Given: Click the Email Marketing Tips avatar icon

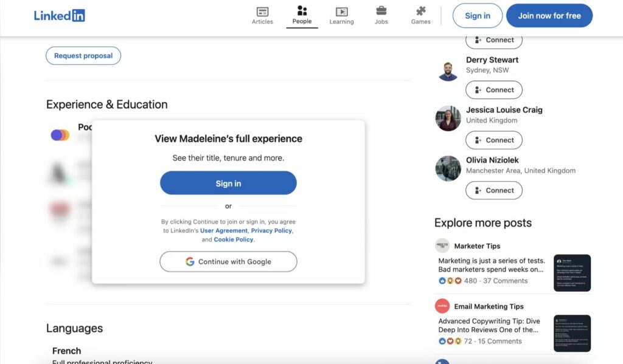Looking at the screenshot, I should pos(442,306).
